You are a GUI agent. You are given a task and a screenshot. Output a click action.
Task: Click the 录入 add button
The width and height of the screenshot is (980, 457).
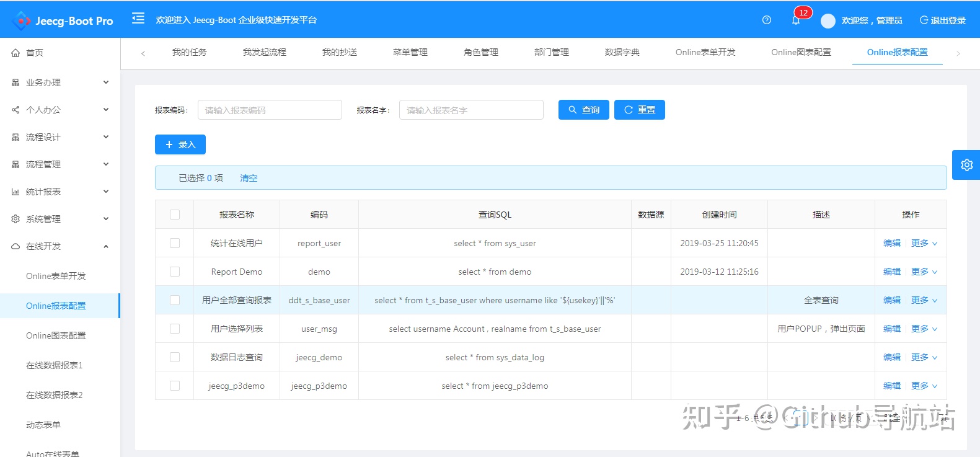tap(180, 144)
